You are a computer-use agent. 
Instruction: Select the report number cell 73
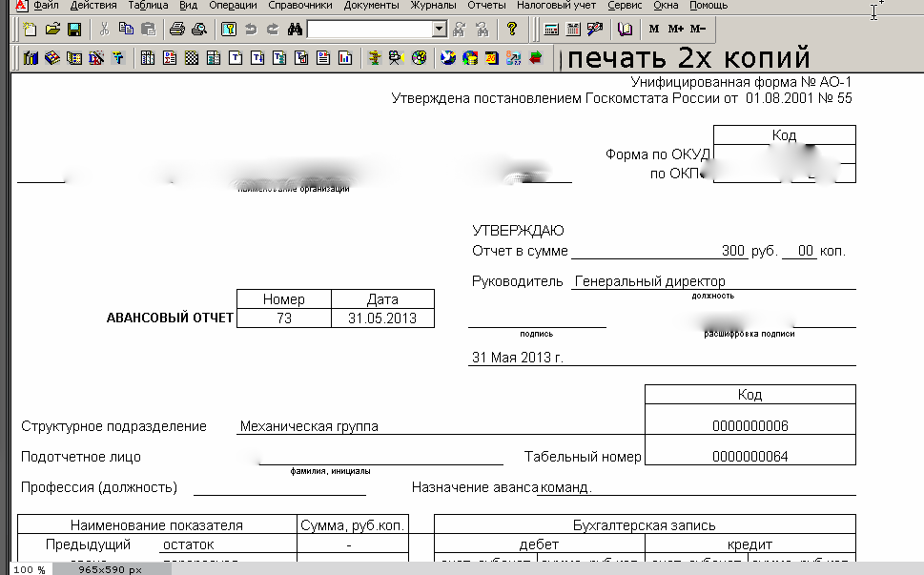pos(284,318)
